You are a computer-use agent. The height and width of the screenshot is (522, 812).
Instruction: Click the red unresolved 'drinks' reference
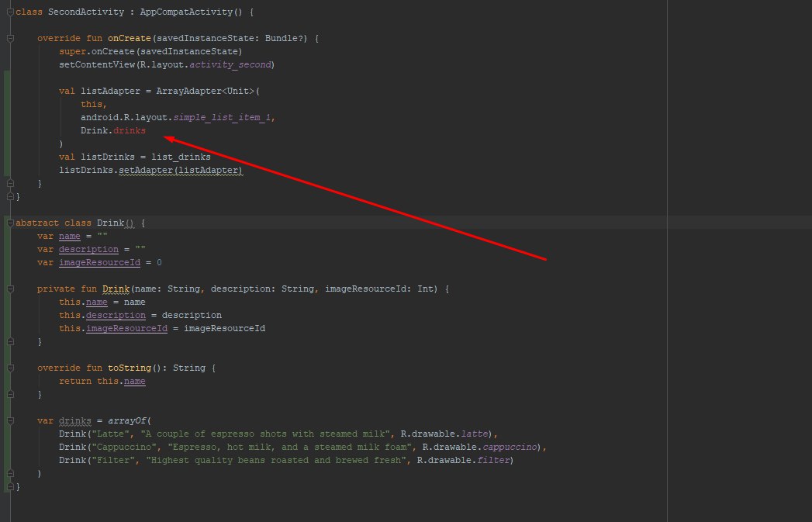(x=130, y=130)
